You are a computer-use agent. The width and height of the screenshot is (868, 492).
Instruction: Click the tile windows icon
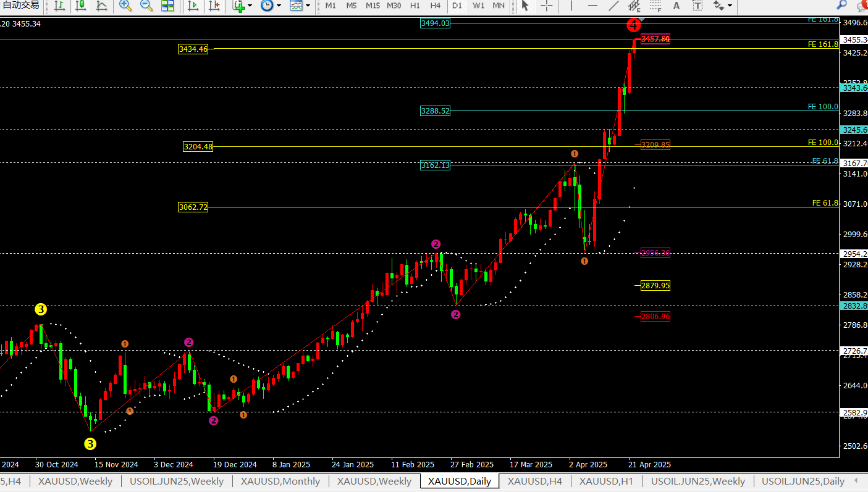pyautogui.click(x=167, y=6)
